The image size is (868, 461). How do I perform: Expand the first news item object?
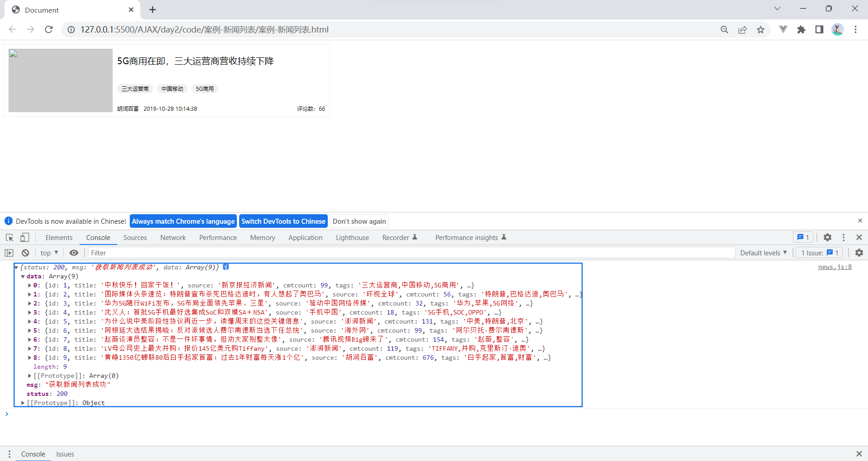29,285
